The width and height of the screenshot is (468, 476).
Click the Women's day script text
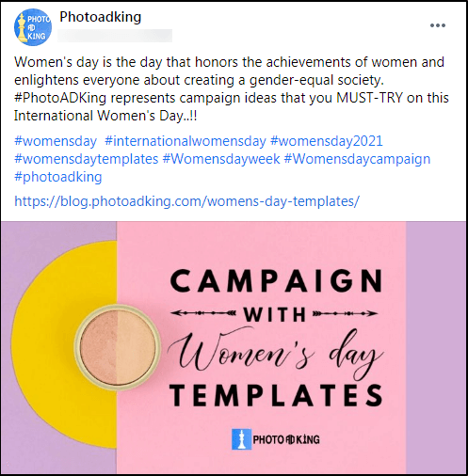coord(276,351)
